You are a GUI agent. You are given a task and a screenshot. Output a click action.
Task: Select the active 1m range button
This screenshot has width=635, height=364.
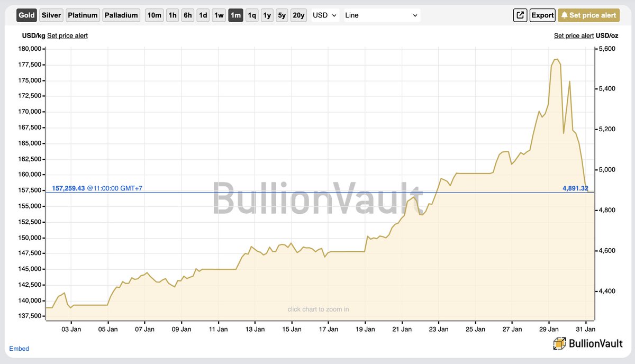pos(235,15)
